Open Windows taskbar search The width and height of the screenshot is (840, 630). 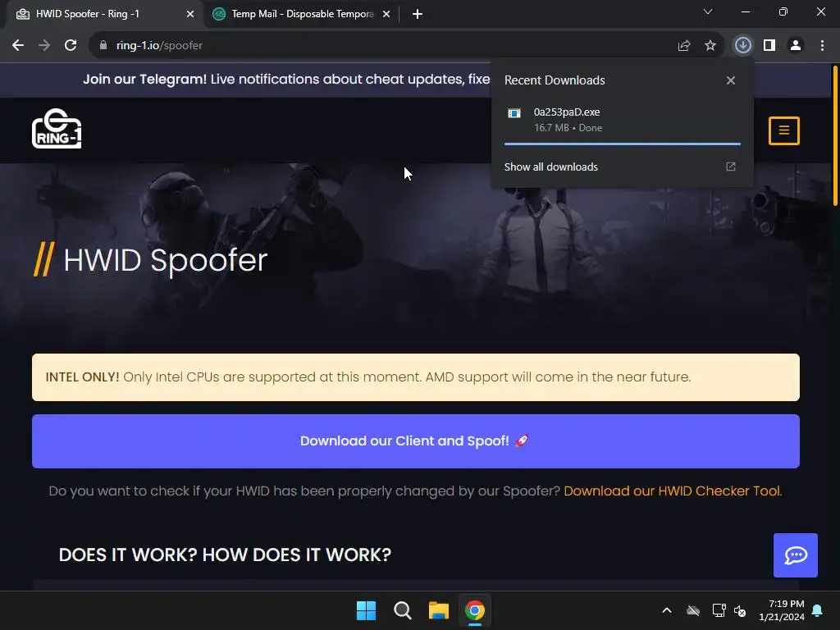pyautogui.click(x=402, y=610)
